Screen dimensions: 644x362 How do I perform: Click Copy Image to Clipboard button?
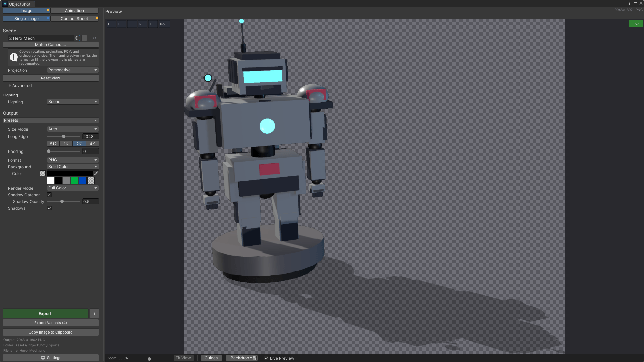[x=51, y=332]
